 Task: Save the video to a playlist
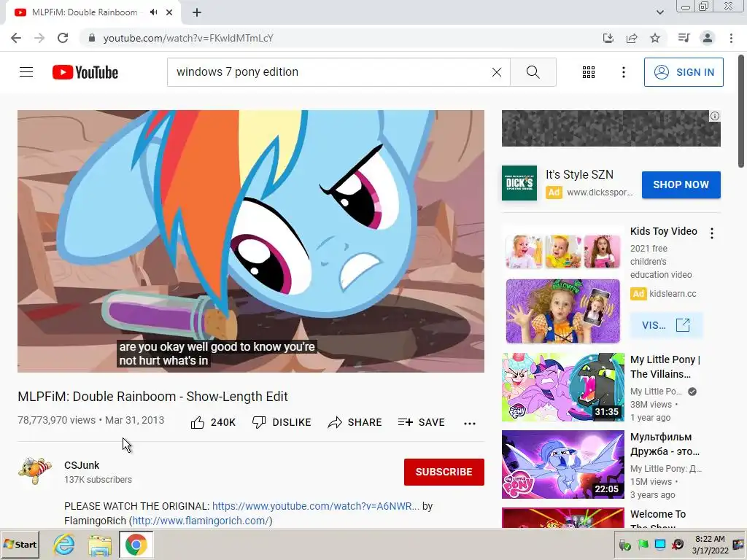click(x=421, y=422)
